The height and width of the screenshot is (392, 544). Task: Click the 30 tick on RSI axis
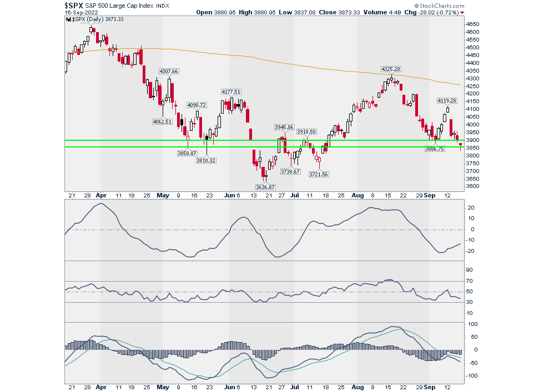tap(470, 302)
